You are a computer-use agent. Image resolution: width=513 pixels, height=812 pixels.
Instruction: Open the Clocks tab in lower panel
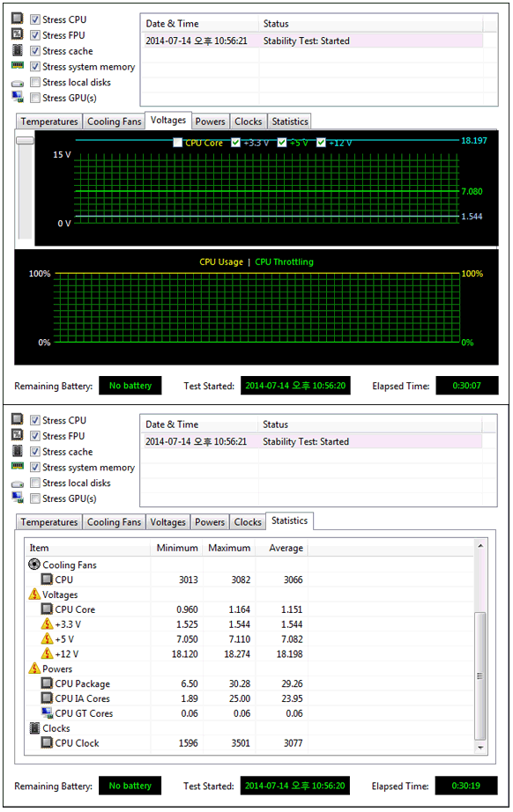[248, 522]
